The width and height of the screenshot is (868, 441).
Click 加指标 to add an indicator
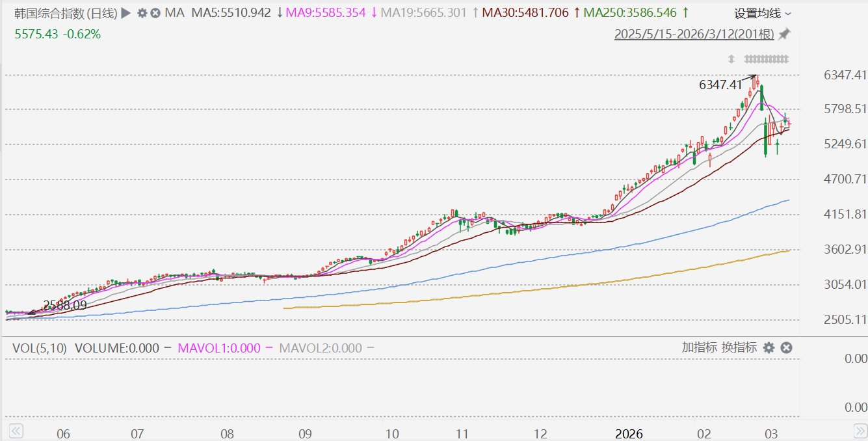(x=700, y=347)
